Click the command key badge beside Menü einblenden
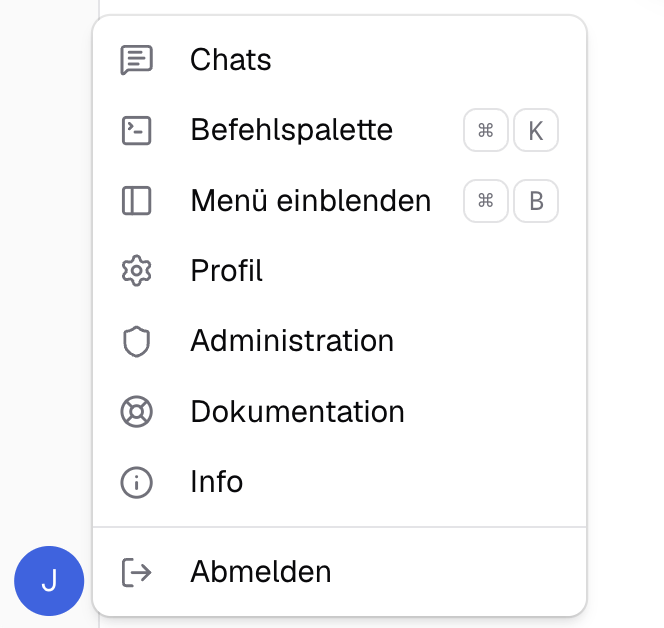This screenshot has height=628, width=664. coord(486,201)
